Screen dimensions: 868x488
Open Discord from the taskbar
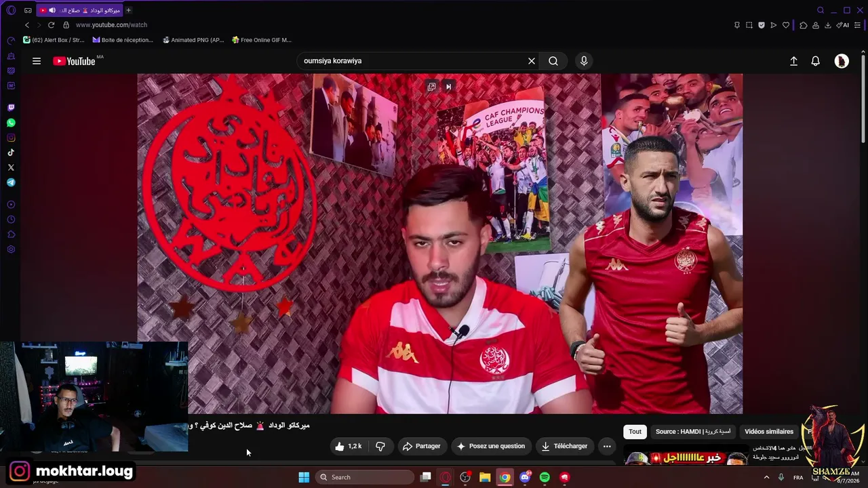[525, 477]
